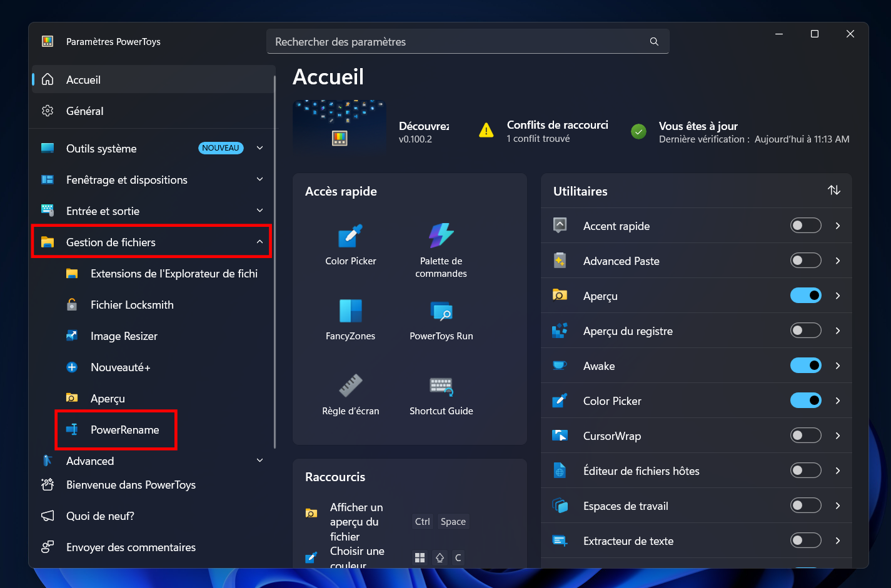Click the NOUVEAU badge on Outils système

coord(221,148)
